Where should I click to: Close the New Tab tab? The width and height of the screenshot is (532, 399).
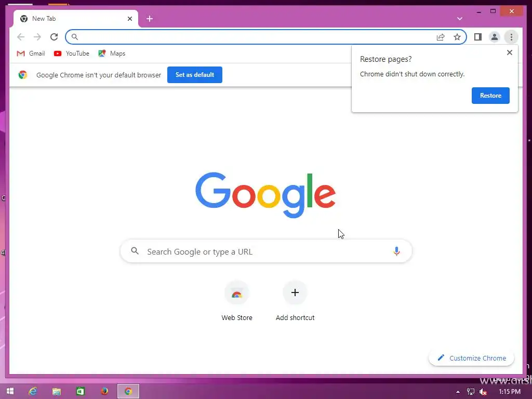pos(129,19)
